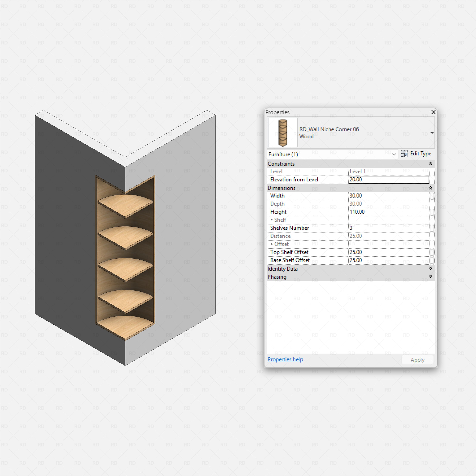Screen dimensions: 476x476
Task: Click the Width value field
Action: click(x=384, y=195)
